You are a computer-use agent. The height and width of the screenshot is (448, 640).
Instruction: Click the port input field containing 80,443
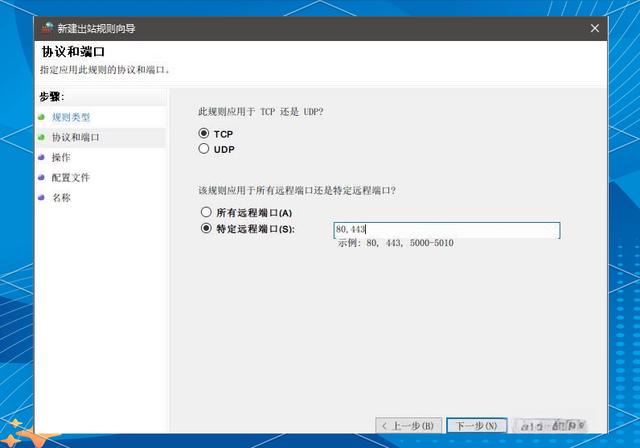click(447, 230)
